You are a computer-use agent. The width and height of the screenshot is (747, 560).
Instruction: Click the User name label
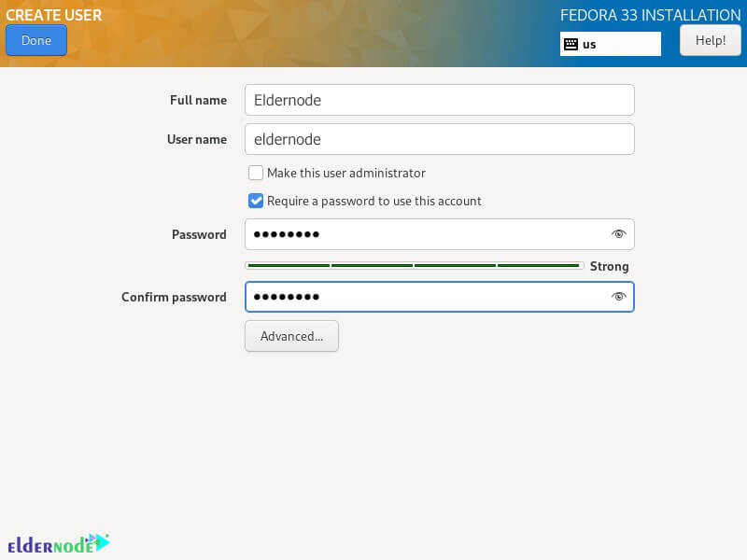(197, 139)
